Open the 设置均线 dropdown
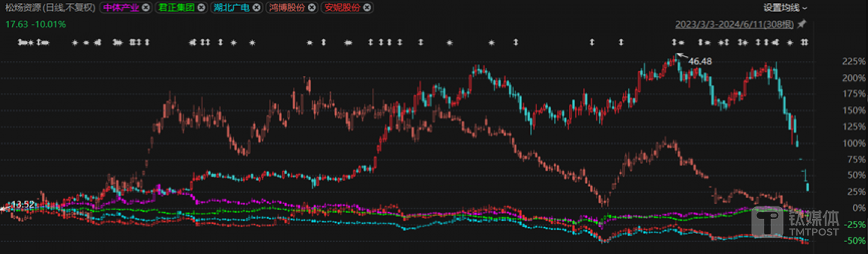Screen dimensions: 868x254 [x=781, y=8]
